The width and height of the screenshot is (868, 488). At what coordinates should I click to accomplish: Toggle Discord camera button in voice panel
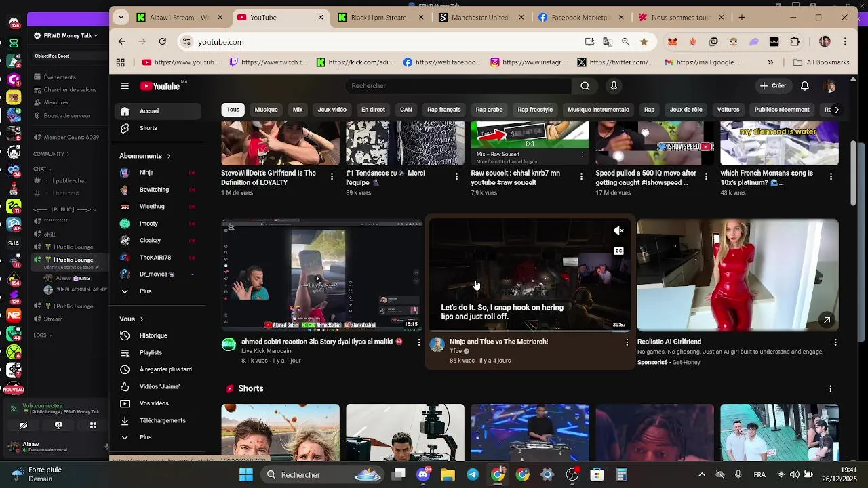coord(24,426)
